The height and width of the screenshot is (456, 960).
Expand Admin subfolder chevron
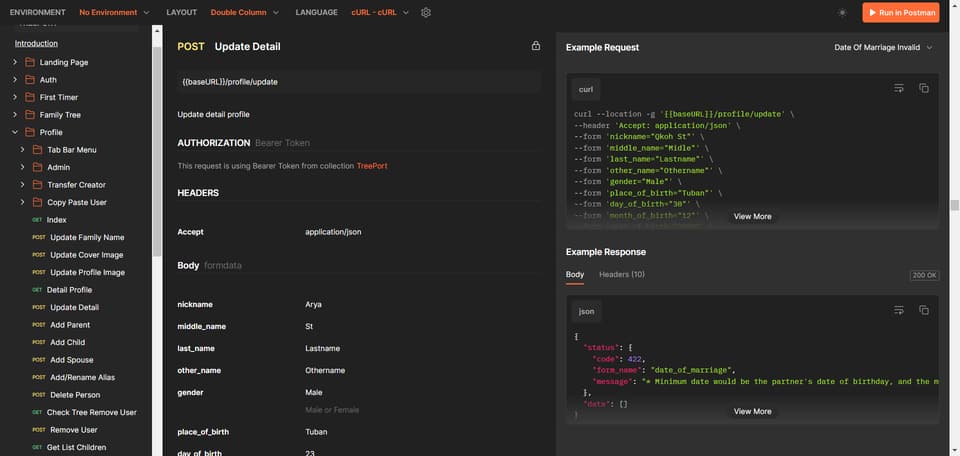coord(23,167)
